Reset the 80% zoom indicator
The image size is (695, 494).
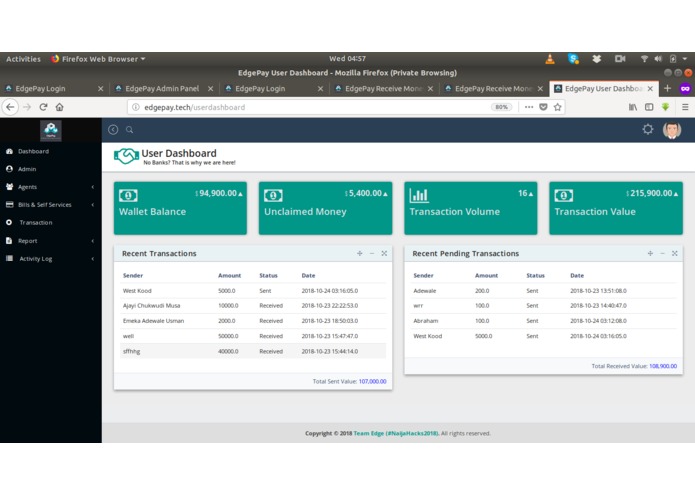pyautogui.click(x=501, y=107)
